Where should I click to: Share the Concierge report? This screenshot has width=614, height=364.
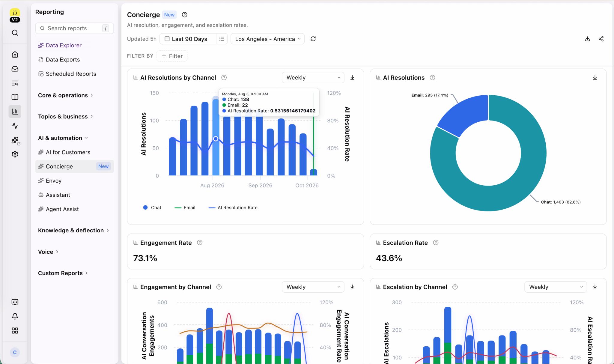[601, 39]
